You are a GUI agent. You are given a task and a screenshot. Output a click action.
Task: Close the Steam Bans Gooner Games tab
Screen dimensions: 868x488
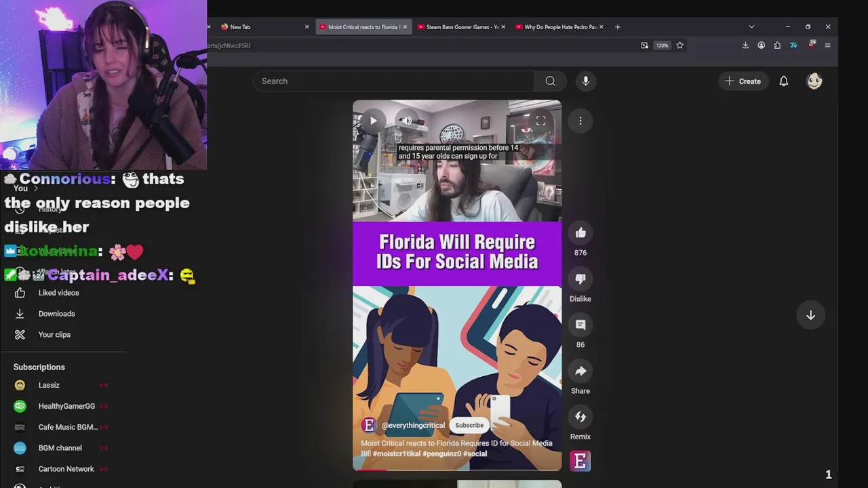(x=502, y=27)
